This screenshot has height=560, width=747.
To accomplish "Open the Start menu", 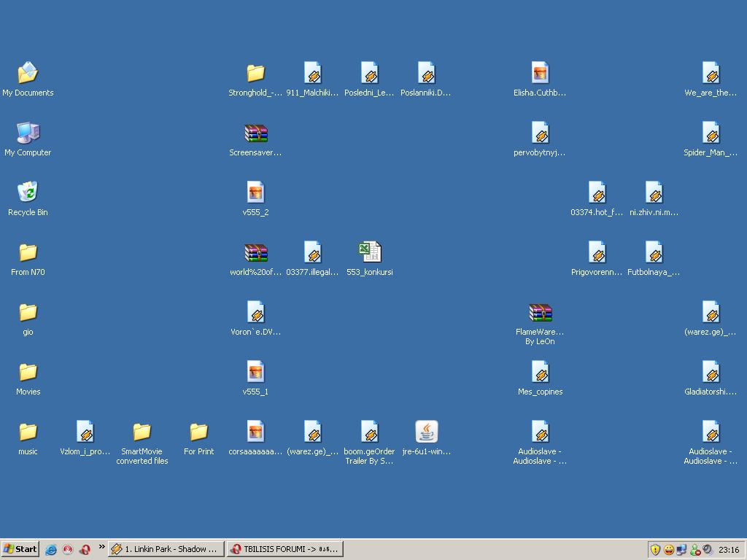I will pyautogui.click(x=20, y=549).
